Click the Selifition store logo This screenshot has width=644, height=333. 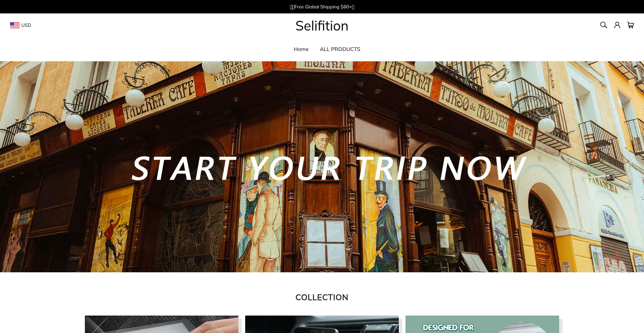[322, 26]
